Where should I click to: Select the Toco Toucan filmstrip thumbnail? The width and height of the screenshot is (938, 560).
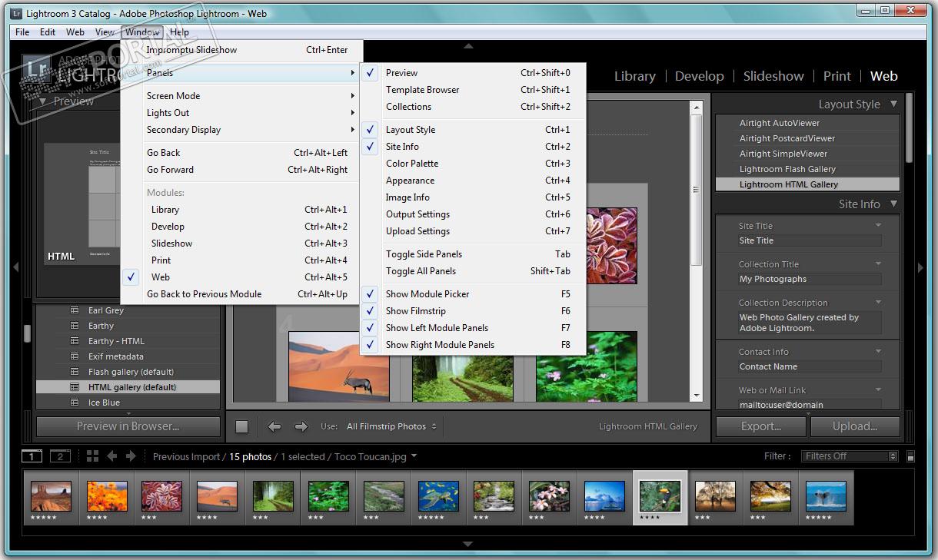coord(660,496)
